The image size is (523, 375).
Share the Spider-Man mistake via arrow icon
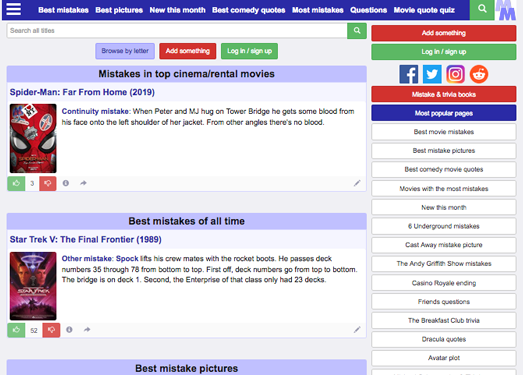tap(83, 183)
